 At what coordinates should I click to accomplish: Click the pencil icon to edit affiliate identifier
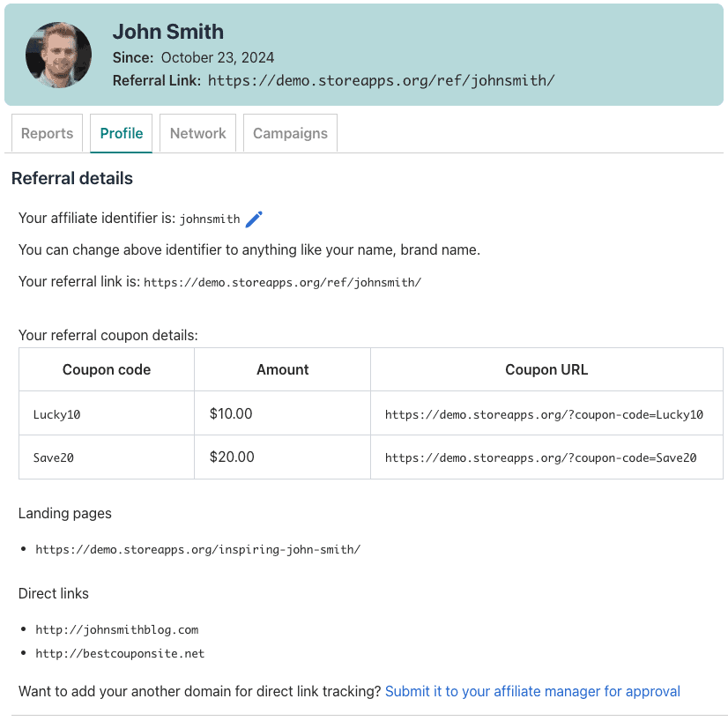(x=254, y=219)
